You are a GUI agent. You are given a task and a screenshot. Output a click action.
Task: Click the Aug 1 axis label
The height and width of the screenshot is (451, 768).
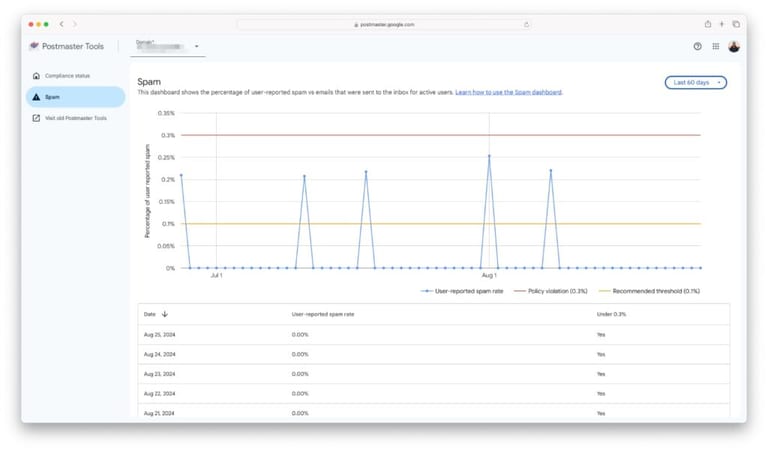click(x=489, y=276)
